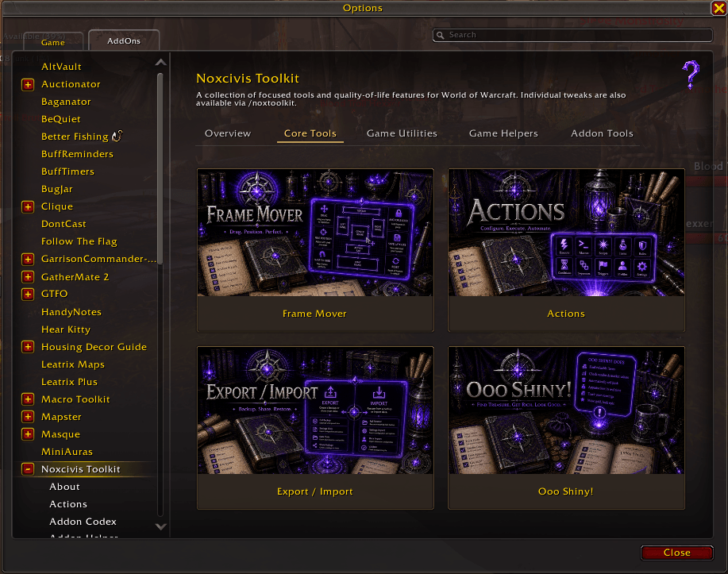The height and width of the screenshot is (574, 728).
Task: Open the Export / Import card
Action: (x=315, y=428)
